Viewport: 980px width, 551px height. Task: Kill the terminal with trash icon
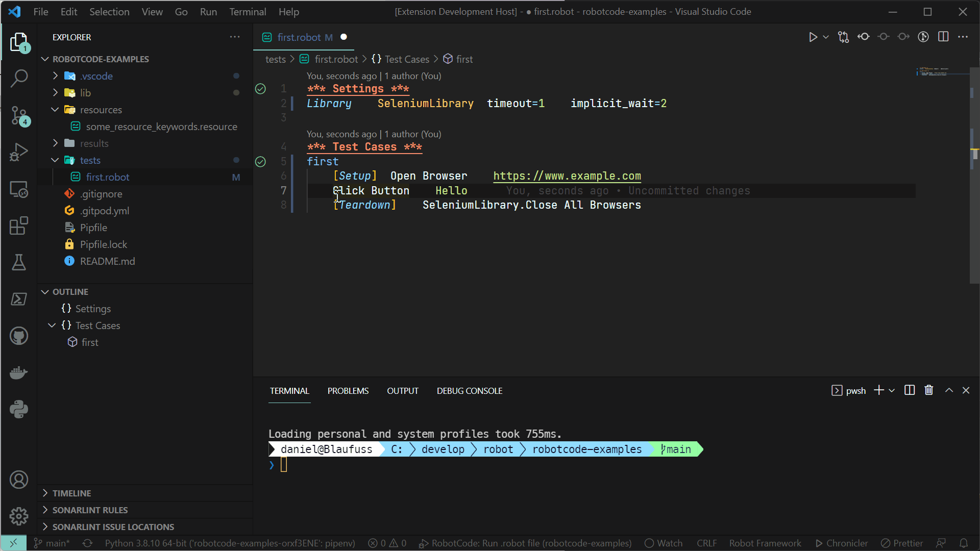point(929,390)
